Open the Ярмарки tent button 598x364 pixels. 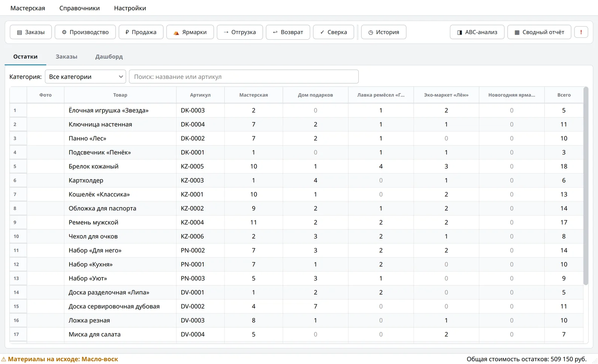tap(190, 32)
